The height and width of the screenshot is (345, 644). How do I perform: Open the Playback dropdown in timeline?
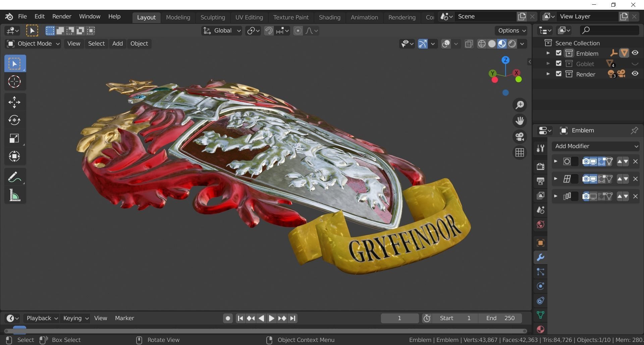point(42,318)
